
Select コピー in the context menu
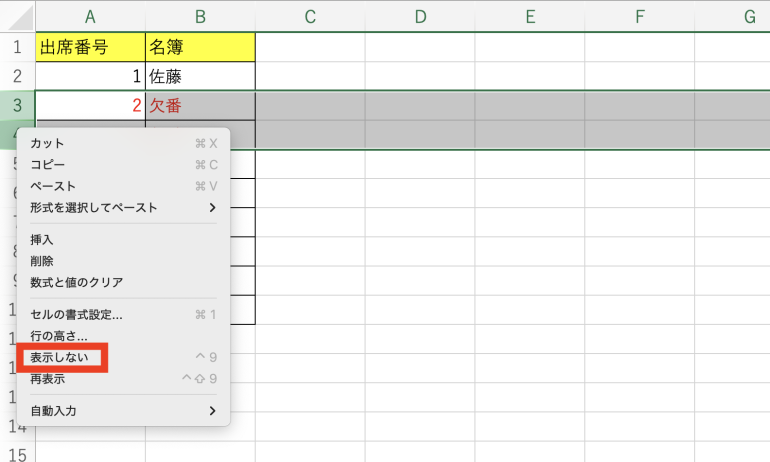pos(47,165)
